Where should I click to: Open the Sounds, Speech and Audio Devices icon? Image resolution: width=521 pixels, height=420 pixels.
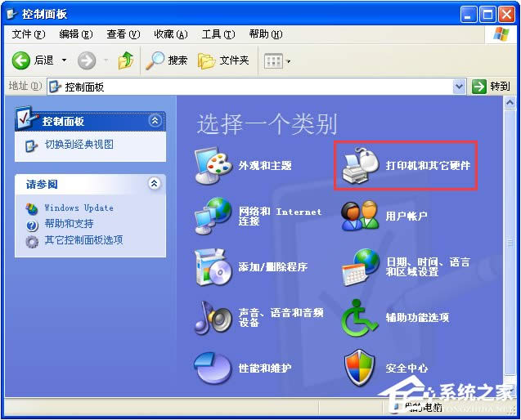[213, 317]
